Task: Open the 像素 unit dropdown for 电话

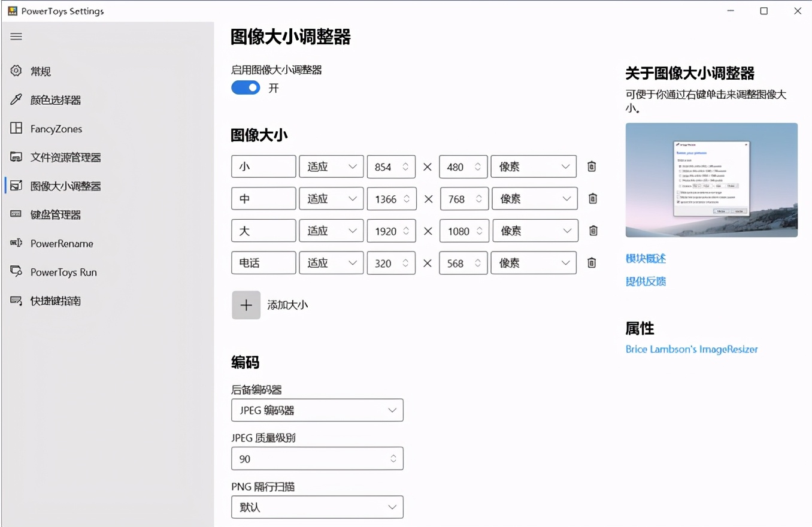Action: pos(534,262)
